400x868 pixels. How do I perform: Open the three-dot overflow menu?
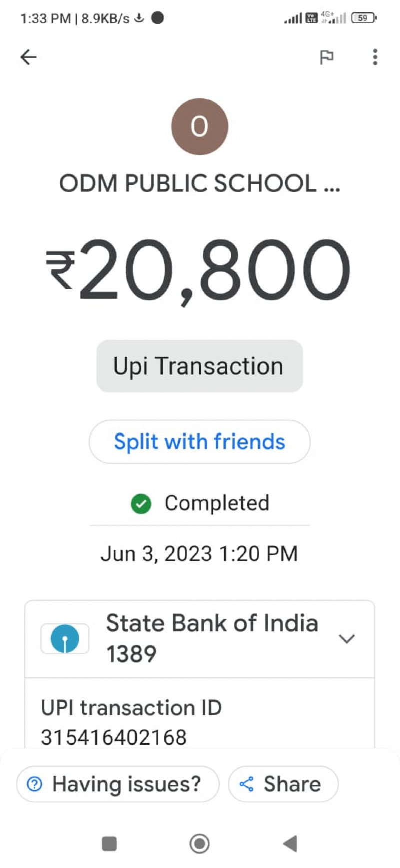click(x=375, y=57)
